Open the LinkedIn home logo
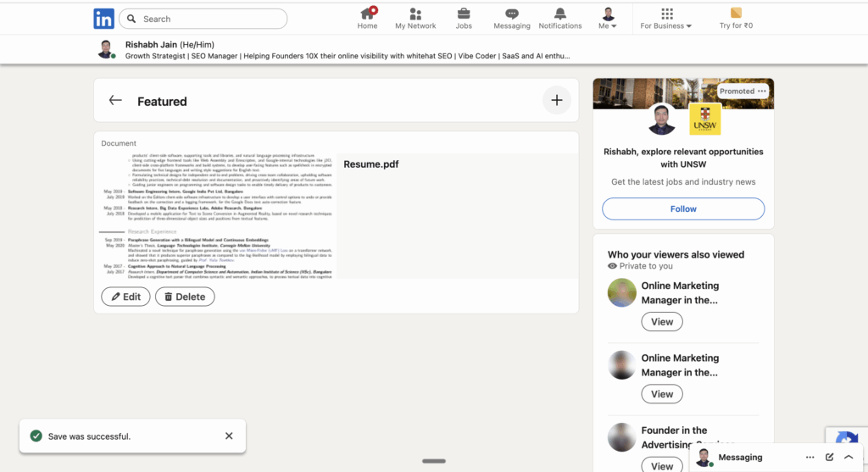 103,19
